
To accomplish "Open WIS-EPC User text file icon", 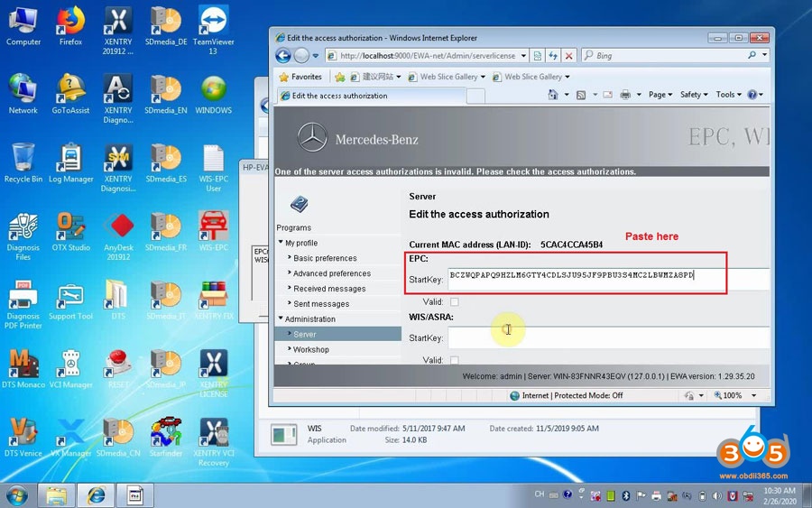I will click(x=213, y=169).
